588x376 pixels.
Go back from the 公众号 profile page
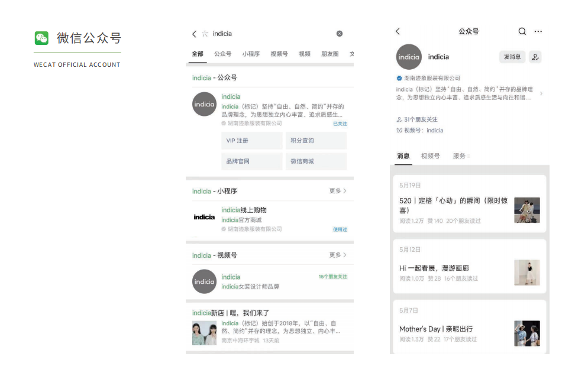click(398, 31)
